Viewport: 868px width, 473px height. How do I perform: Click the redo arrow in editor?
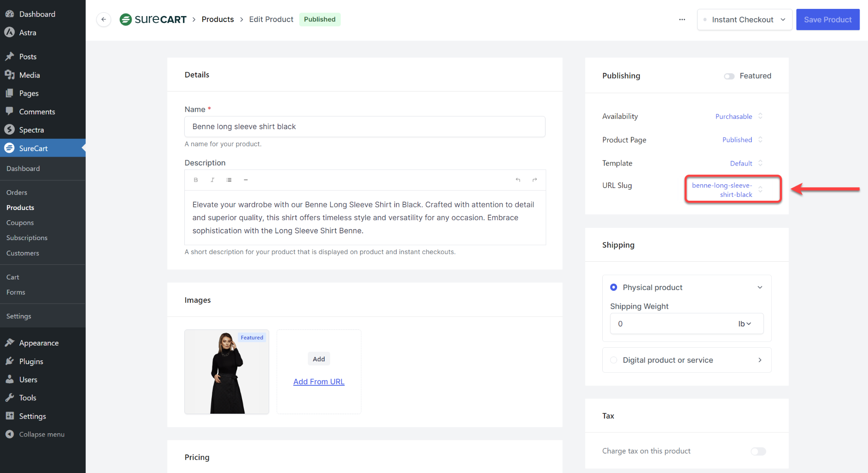pos(535,180)
